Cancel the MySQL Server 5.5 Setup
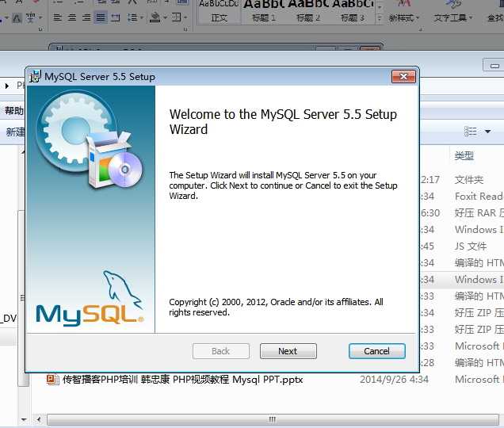The image size is (504, 428). pos(376,351)
